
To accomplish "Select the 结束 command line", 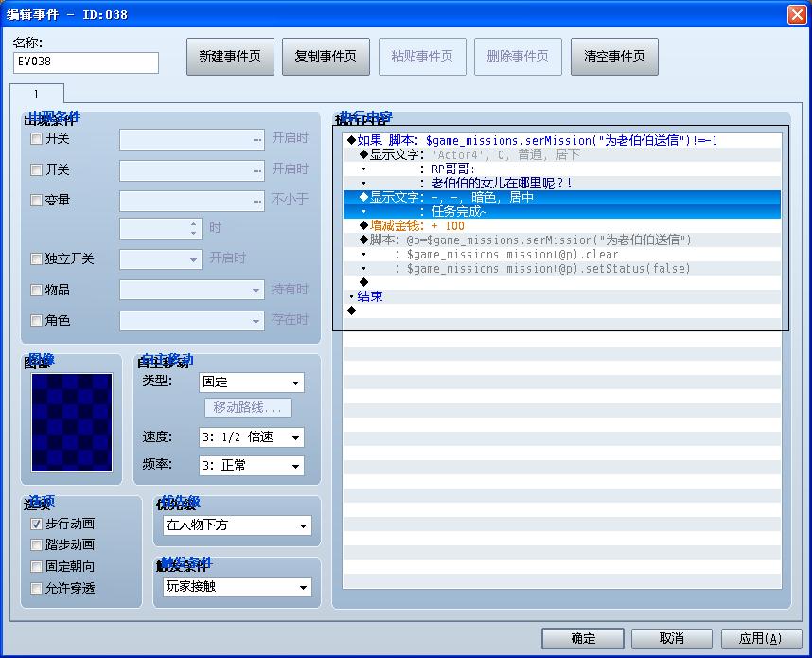I will 562,297.
